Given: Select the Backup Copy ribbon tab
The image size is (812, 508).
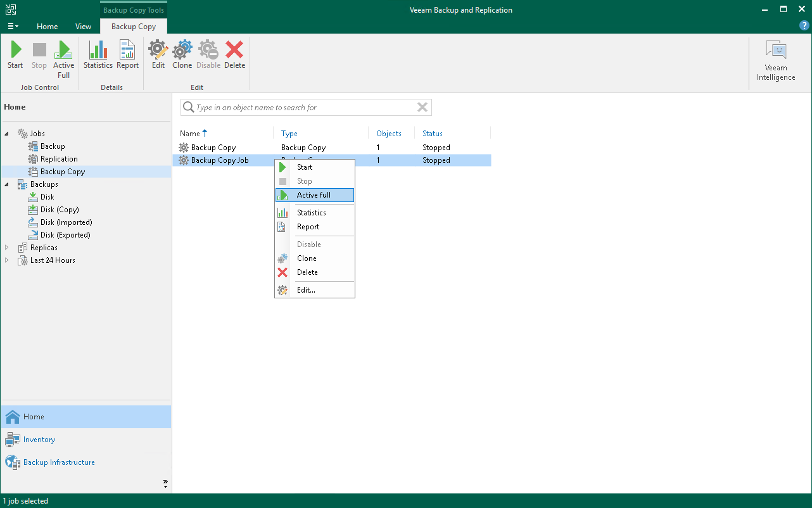Looking at the screenshot, I should (134, 27).
